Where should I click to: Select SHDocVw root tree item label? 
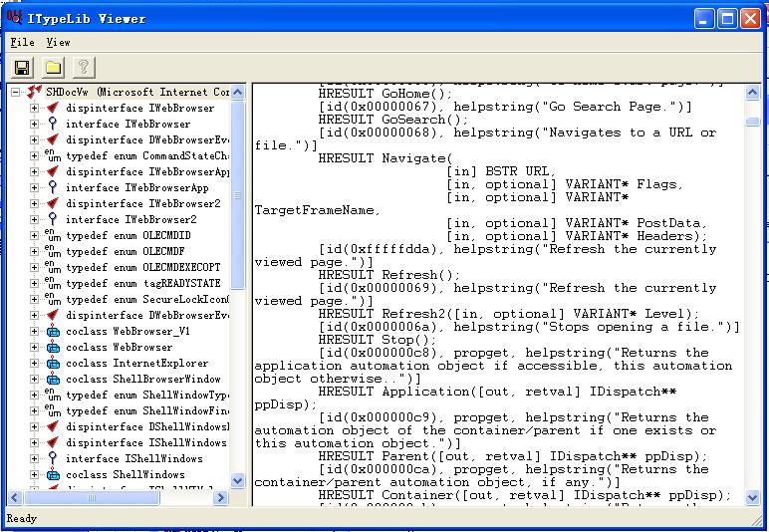(137, 92)
